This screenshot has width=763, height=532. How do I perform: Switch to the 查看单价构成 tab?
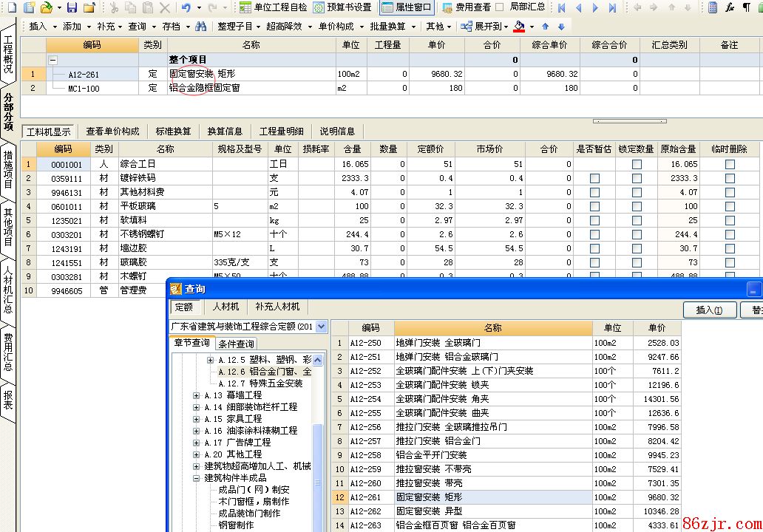click(112, 131)
